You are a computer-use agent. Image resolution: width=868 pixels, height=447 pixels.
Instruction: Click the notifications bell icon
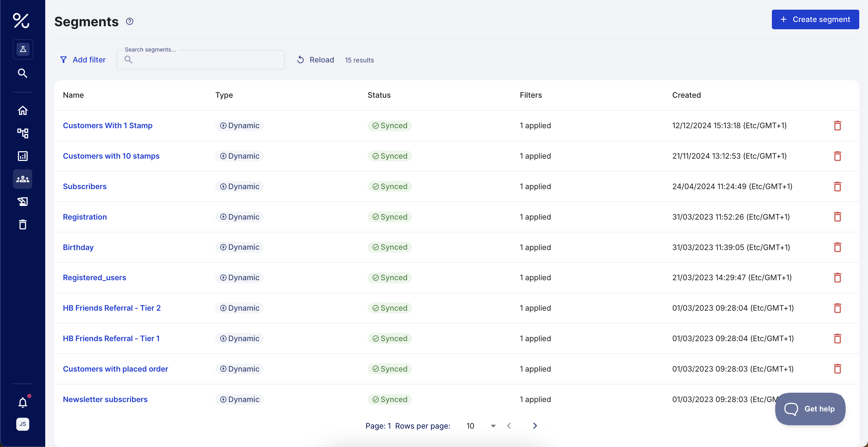pos(23,402)
